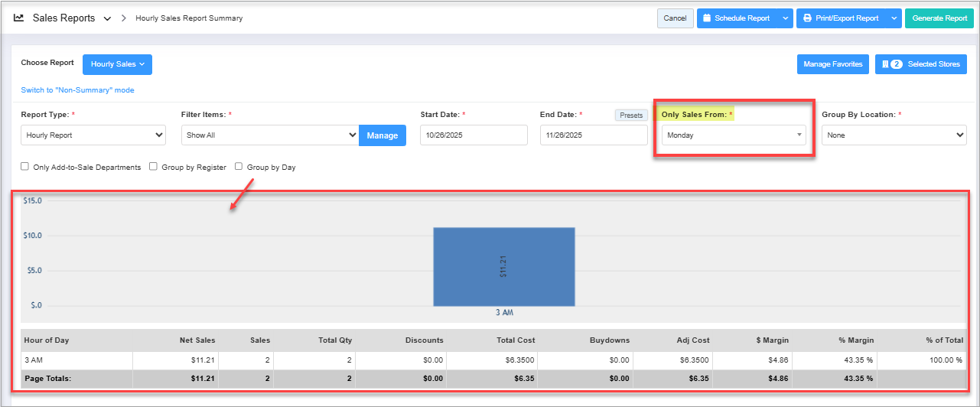The width and height of the screenshot is (980, 407).
Task: Toggle the Group by Register checkbox
Action: click(154, 167)
